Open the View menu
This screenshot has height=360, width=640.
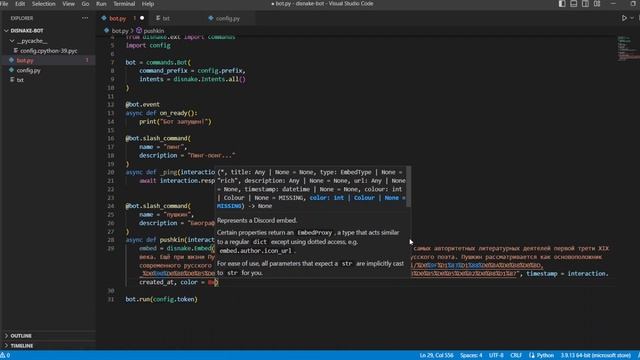[x=68, y=4]
